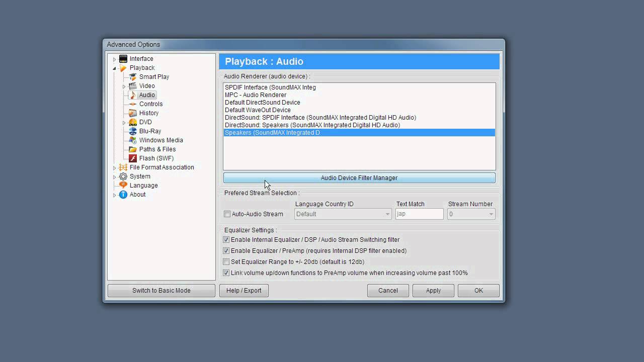The width and height of the screenshot is (644, 362).
Task: Expand the File Format Association node arrow
Action: tap(114, 168)
